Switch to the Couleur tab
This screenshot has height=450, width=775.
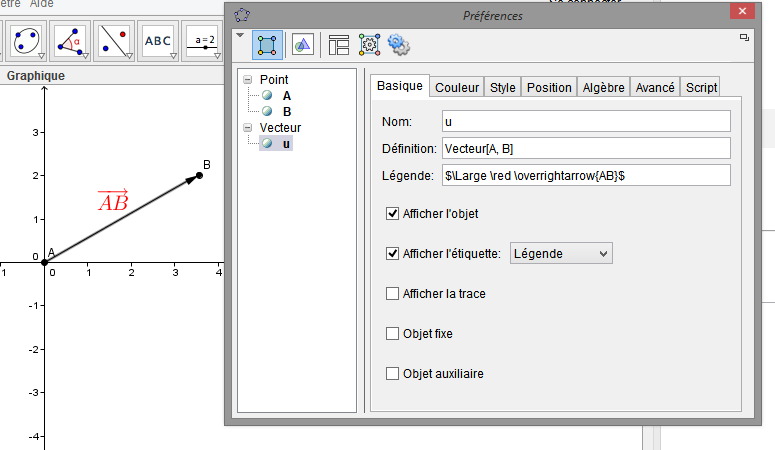click(x=457, y=88)
